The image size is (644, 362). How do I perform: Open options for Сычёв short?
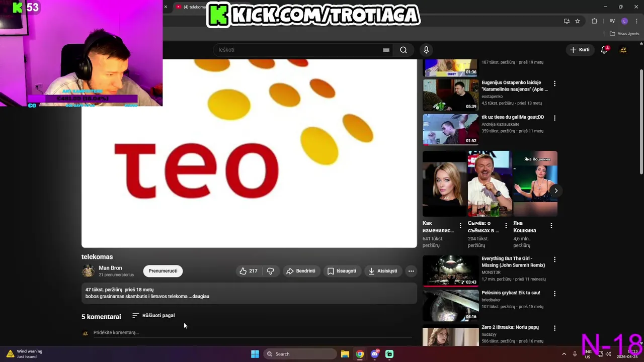pyautogui.click(x=506, y=226)
